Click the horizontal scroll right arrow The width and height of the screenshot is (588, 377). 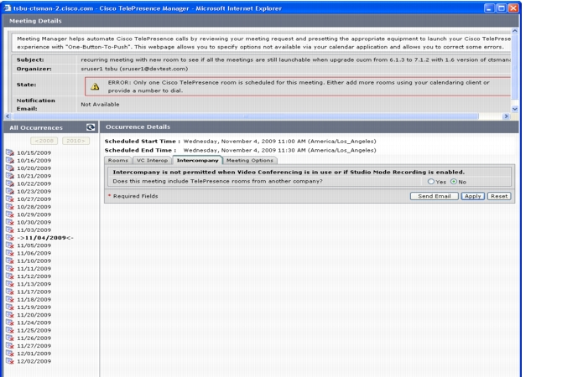[506, 116]
